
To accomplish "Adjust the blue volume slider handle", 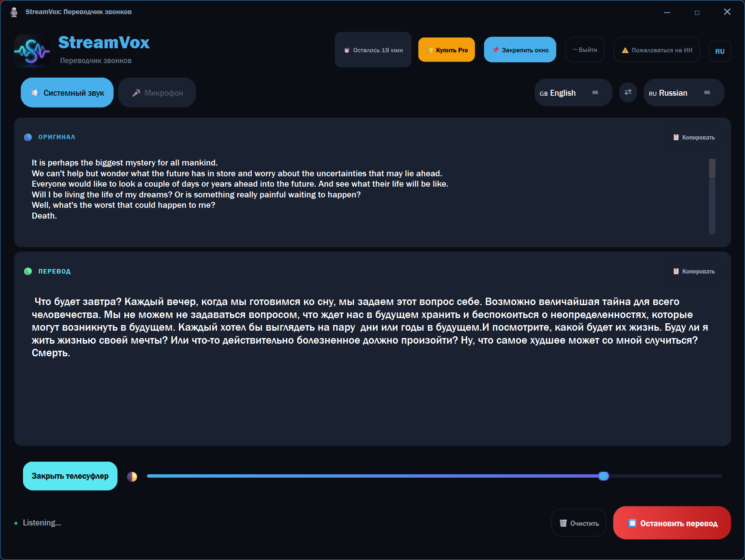I will pos(603,476).
